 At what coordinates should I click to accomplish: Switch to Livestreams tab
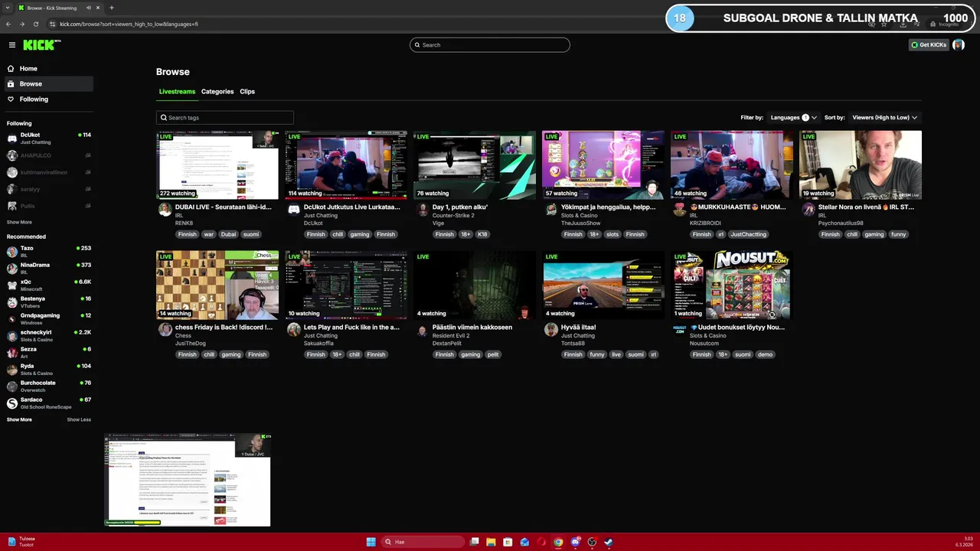click(177, 92)
